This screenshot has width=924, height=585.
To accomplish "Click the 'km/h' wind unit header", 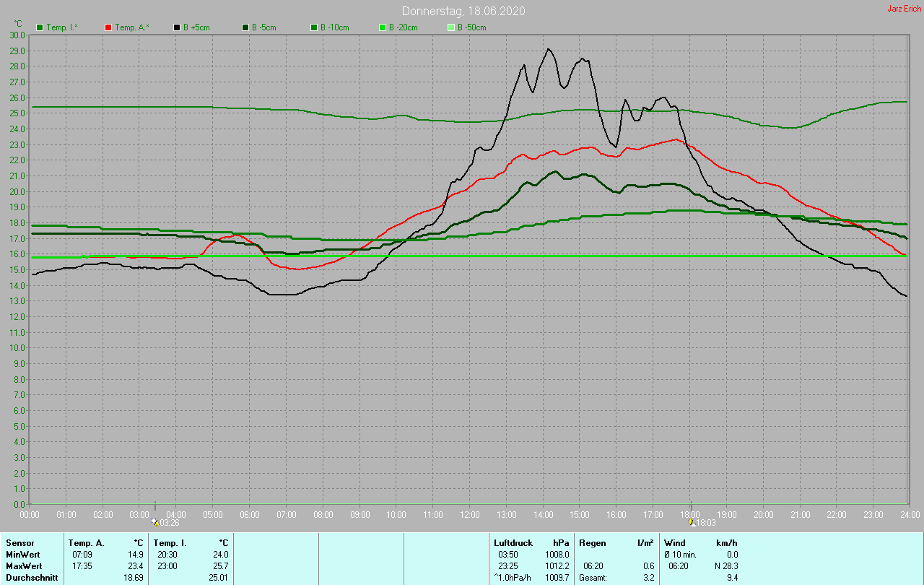I will click(x=727, y=542).
